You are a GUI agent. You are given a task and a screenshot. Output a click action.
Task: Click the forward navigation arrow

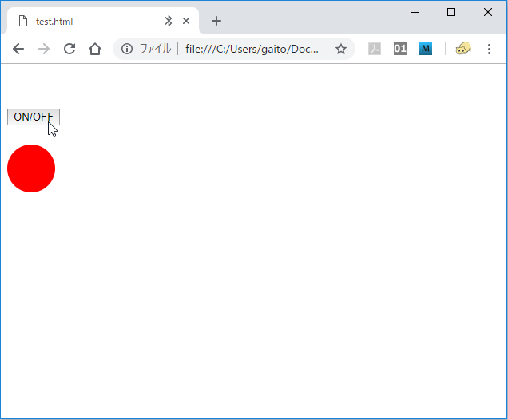[44, 49]
